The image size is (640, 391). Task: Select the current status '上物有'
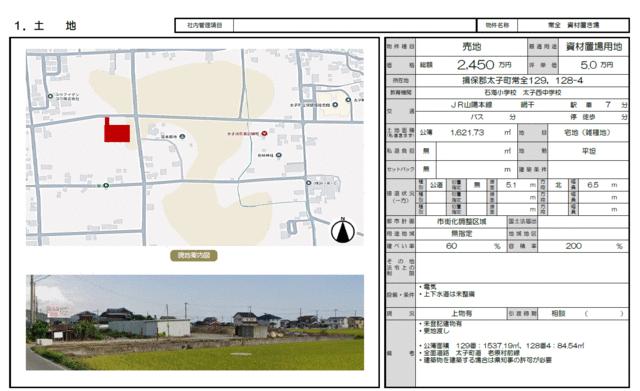(461, 313)
